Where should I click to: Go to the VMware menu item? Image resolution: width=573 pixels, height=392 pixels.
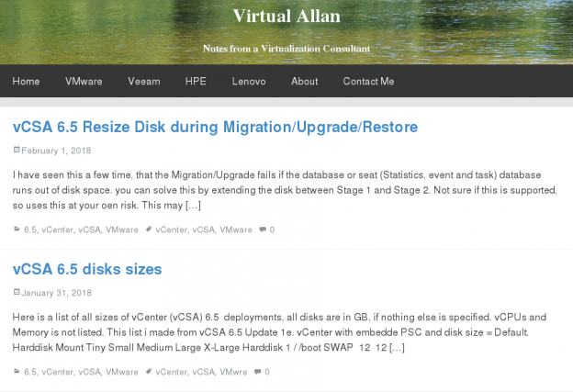84,81
